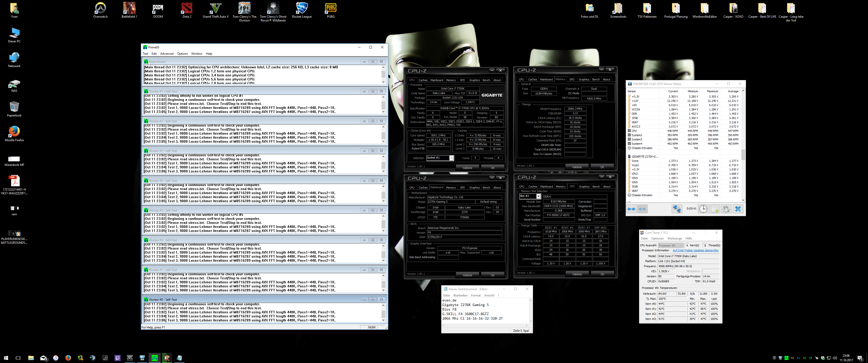Reset HWiNFO sensor clock timer
This screenshot has height=363, width=868.
pyautogui.click(x=703, y=209)
